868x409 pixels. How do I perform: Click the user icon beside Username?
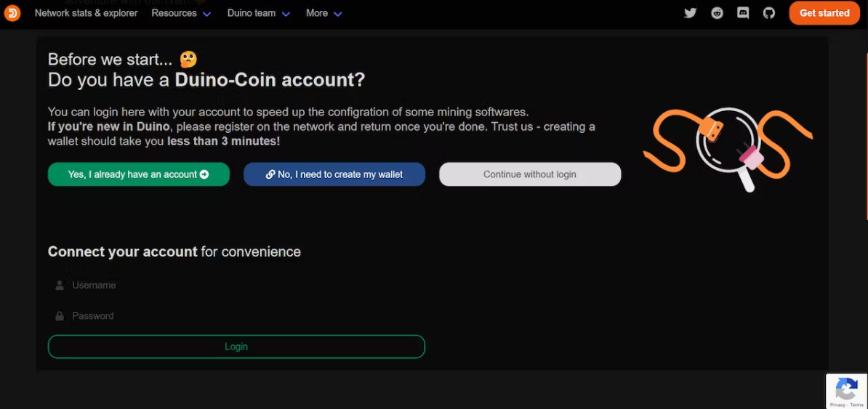click(60, 286)
